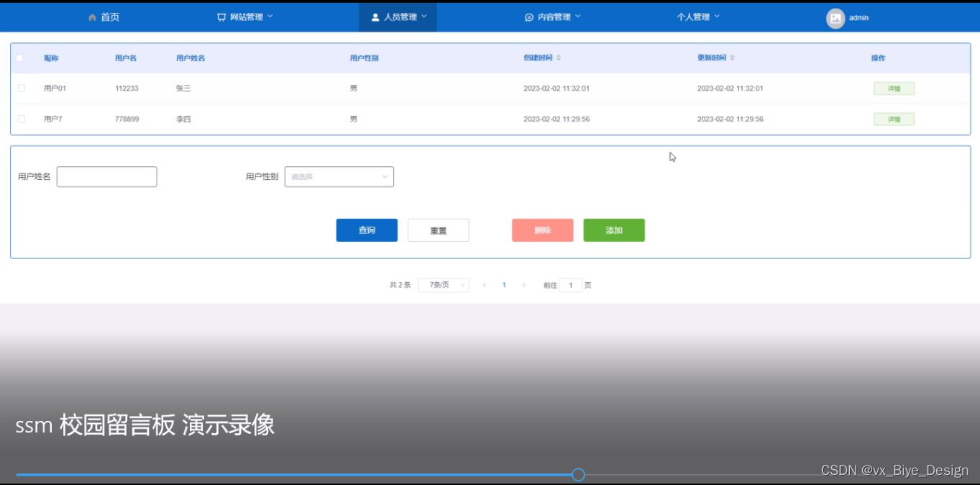Click the 张三 name cell
This screenshot has height=485, width=980.
[183, 89]
